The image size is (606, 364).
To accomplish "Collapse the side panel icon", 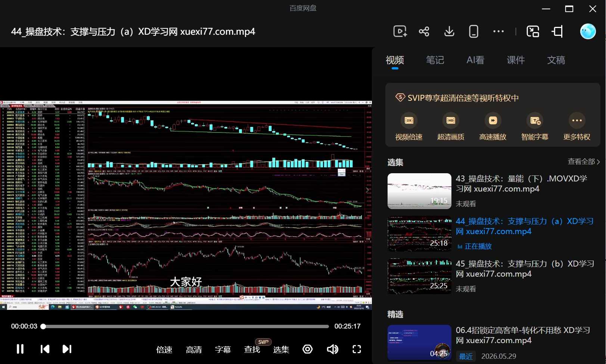I will [557, 31].
